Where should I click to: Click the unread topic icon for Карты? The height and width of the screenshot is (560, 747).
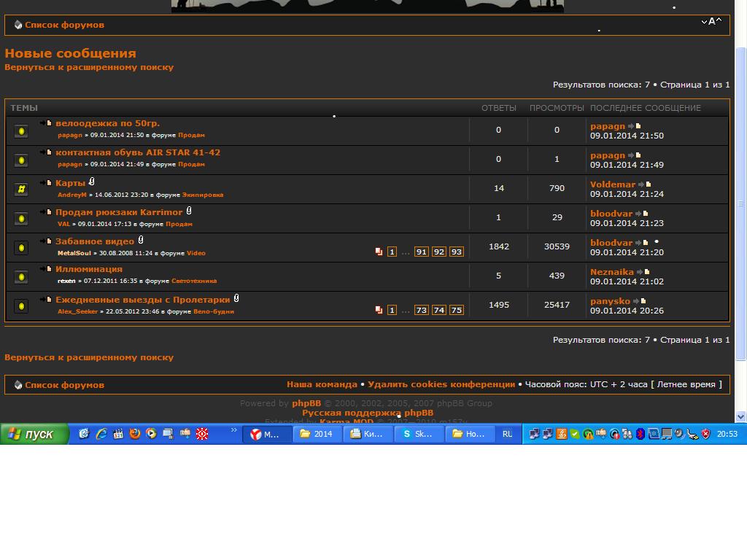point(21,189)
